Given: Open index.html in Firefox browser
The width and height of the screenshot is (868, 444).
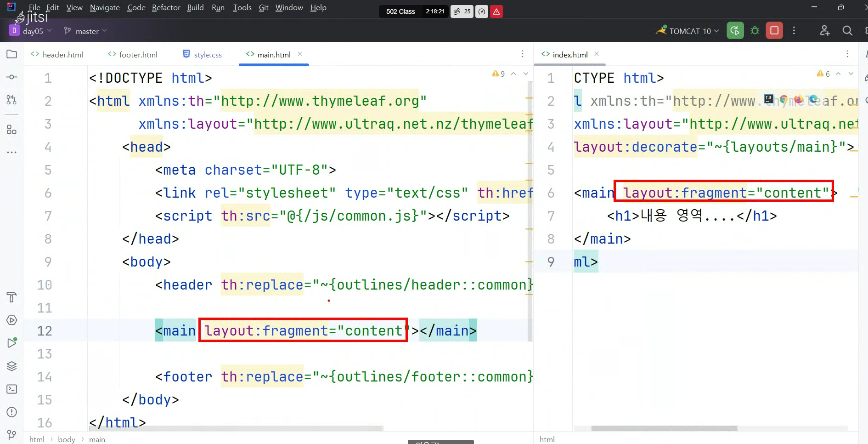Looking at the screenshot, I should click(x=799, y=99).
